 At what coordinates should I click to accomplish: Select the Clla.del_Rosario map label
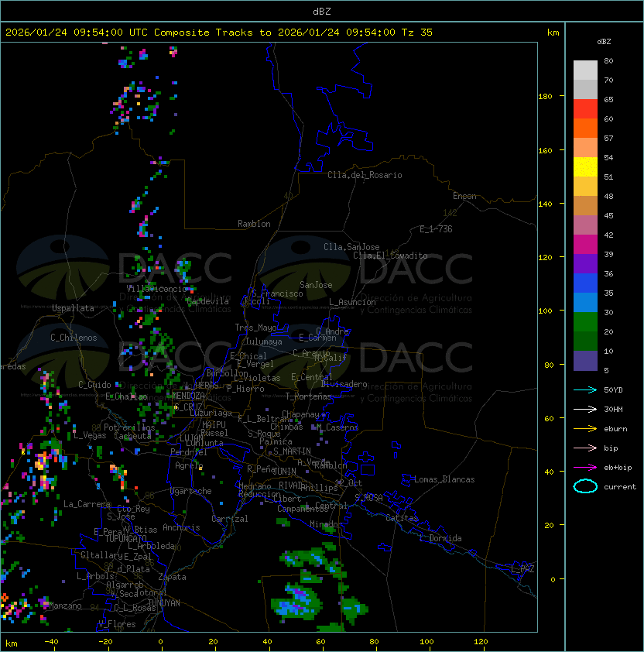tap(365, 175)
